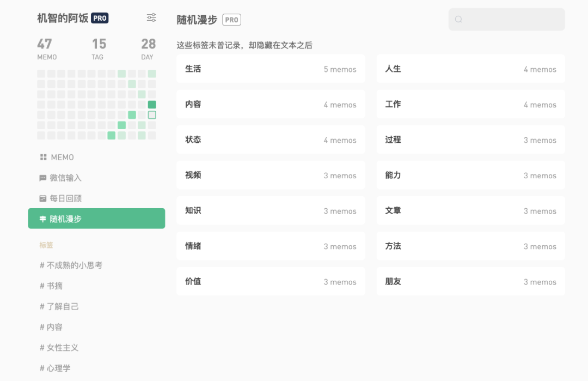Click the 15 TAG count
The height and width of the screenshot is (381, 588).
pyautogui.click(x=99, y=49)
